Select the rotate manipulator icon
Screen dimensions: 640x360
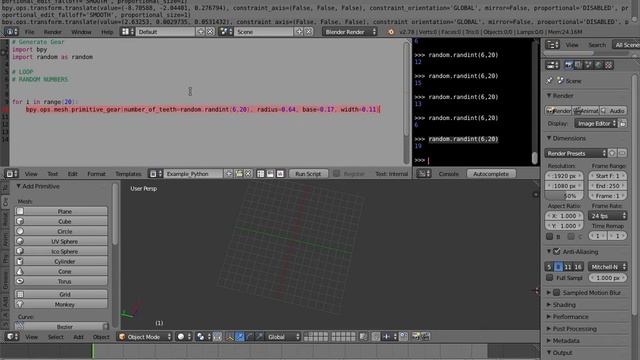(x=249, y=337)
